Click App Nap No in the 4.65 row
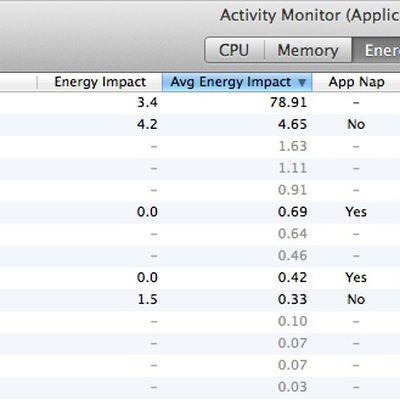Viewport: 400px width, 400px height. point(356,124)
